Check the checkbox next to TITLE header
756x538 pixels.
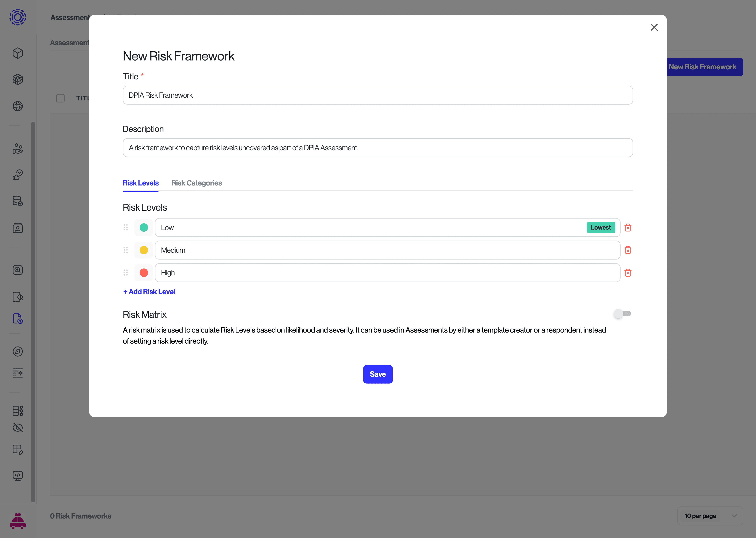tap(61, 98)
